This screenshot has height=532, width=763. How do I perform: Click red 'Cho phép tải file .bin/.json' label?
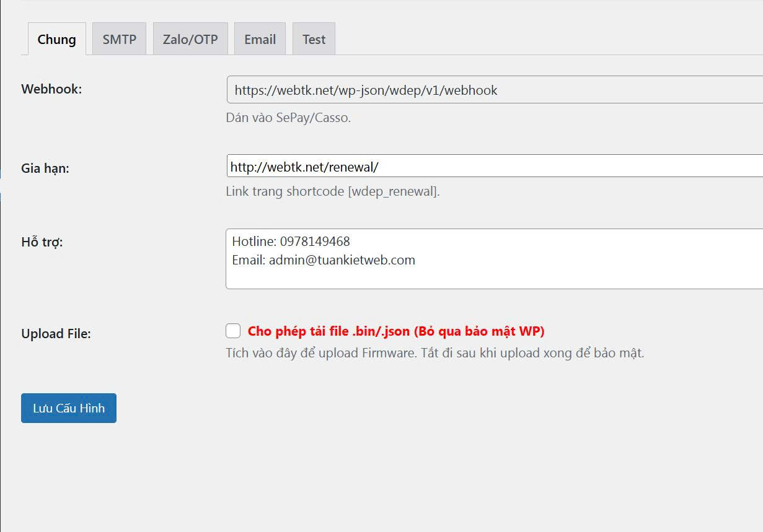[x=395, y=331]
